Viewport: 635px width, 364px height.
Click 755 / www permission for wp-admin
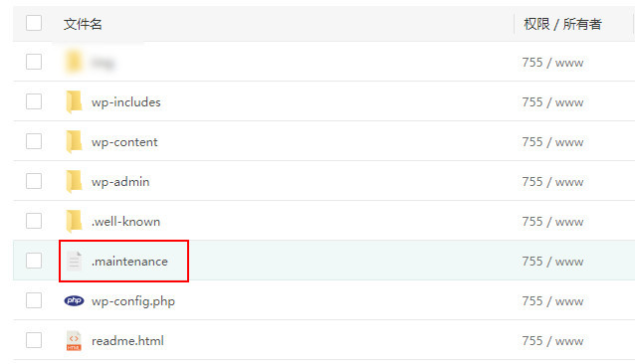point(552,182)
